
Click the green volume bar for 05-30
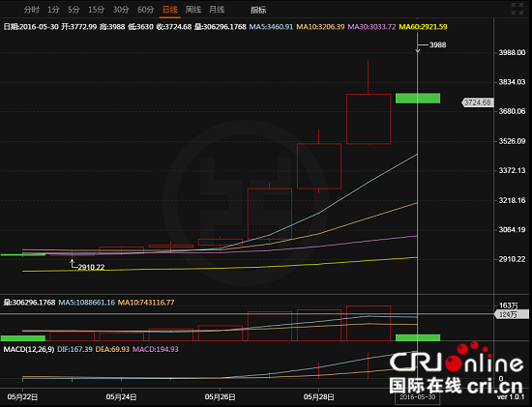pos(418,337)
